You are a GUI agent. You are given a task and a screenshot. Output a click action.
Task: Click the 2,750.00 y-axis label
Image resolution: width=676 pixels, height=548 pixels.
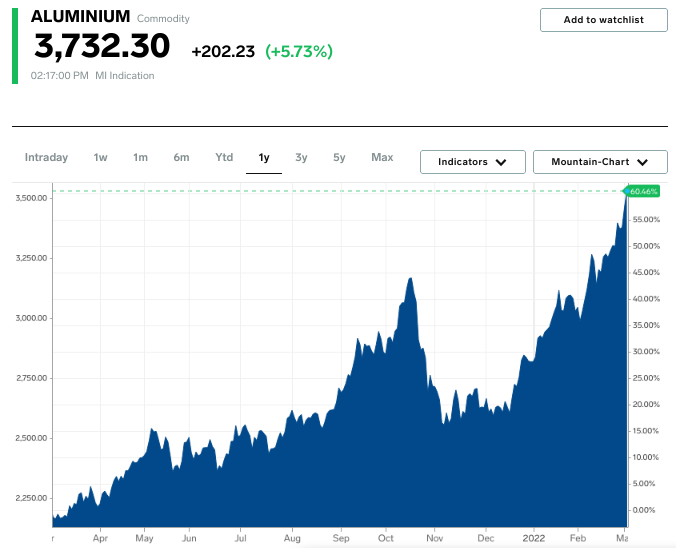(31, 378)
